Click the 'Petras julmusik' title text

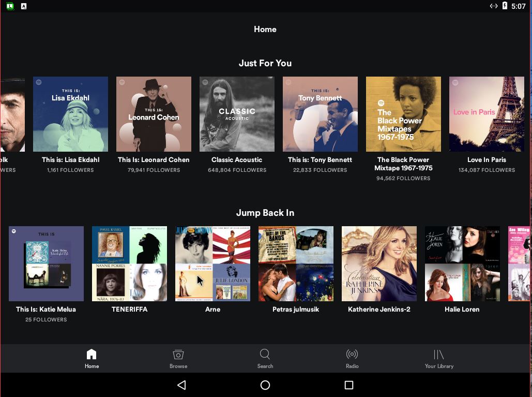296,310
